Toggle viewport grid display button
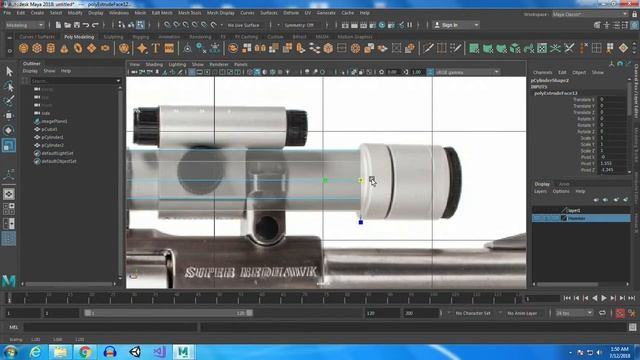Viewport: 640px width, 360px height. [x=191, y=72]
